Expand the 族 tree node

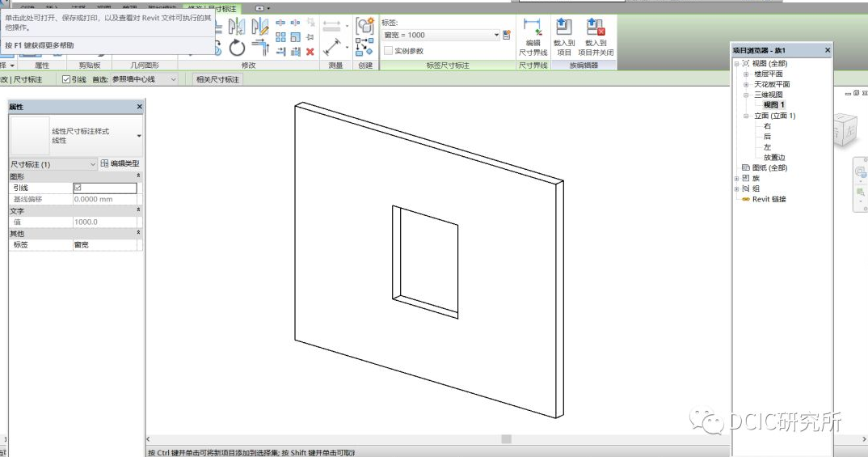pyautogui.click(x=737, y=179)
